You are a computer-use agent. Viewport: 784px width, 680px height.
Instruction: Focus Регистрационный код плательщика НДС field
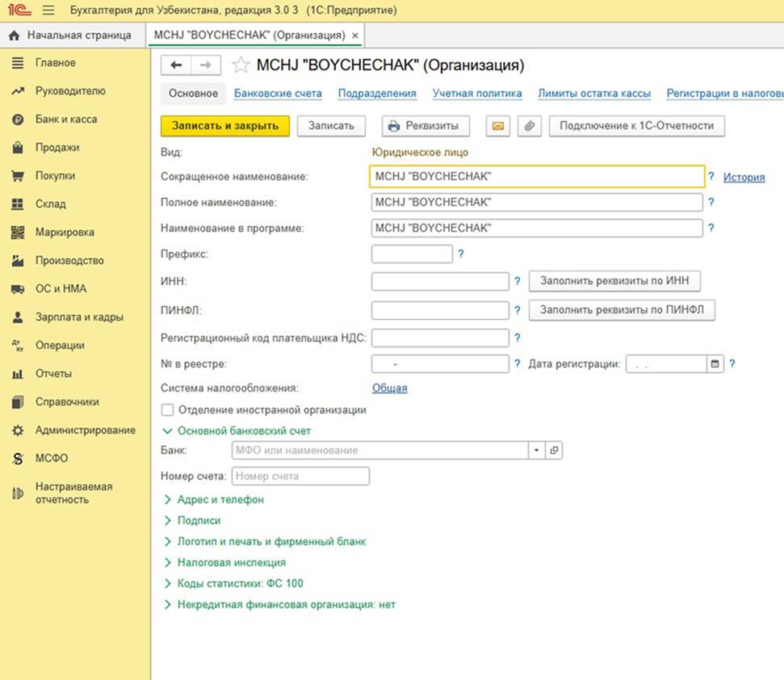440,338
